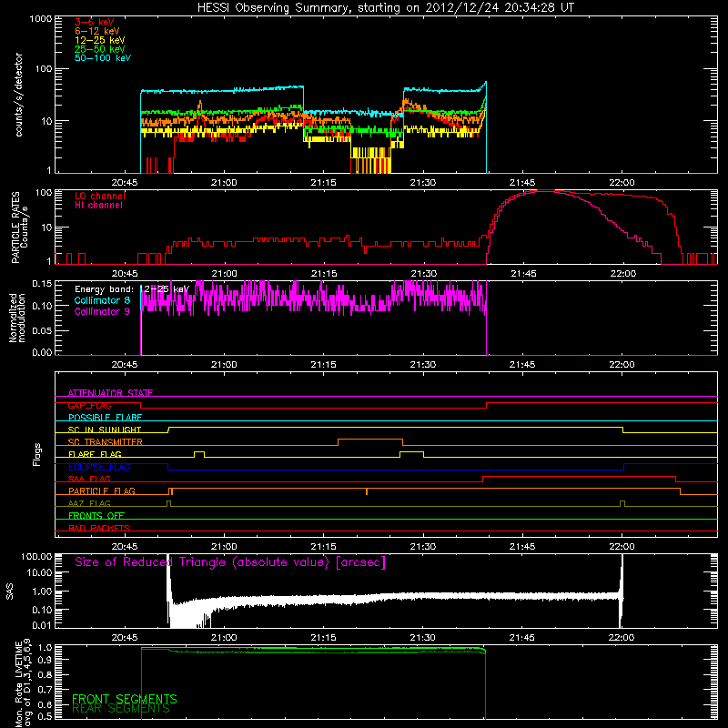Click the FLARE FLAG label
The height and width of the screenshot is (728, 728).
pyautogui.click(x=95, y=454)
